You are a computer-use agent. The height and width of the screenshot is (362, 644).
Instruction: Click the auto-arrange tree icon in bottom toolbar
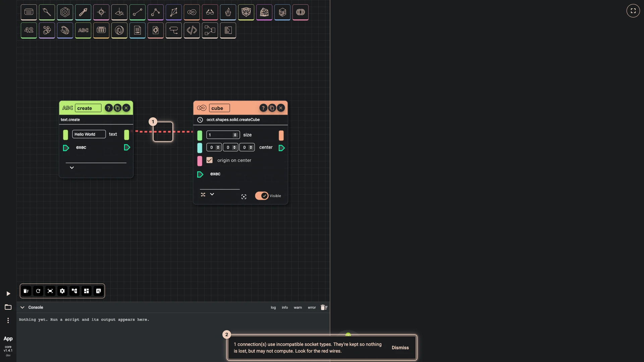coord(74,291)
